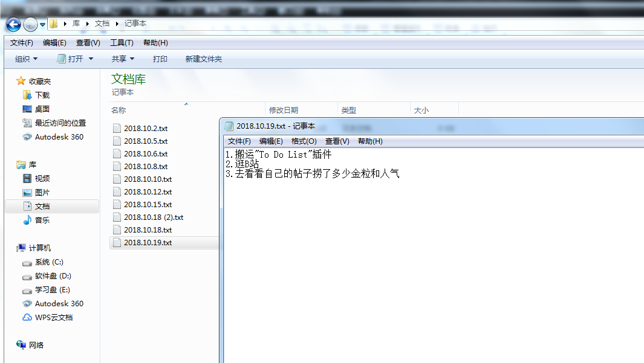Screen dimensions: 644x363
Task: Open the recent pages dropdown arrow
Action: point(42,25)
